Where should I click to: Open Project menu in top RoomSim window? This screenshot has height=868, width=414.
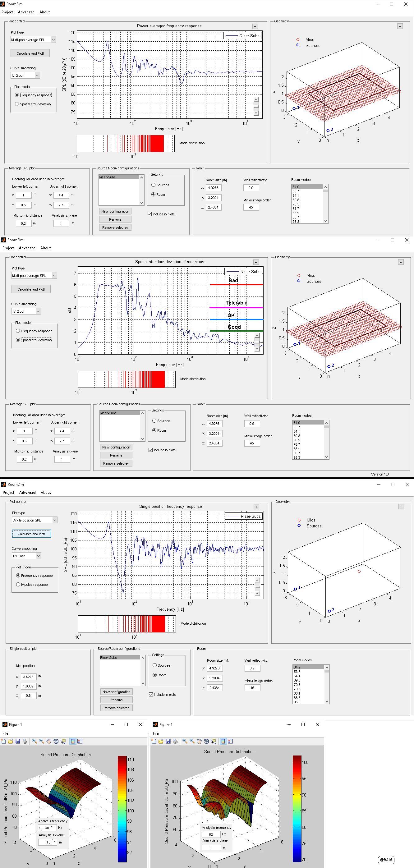[7, 12]
